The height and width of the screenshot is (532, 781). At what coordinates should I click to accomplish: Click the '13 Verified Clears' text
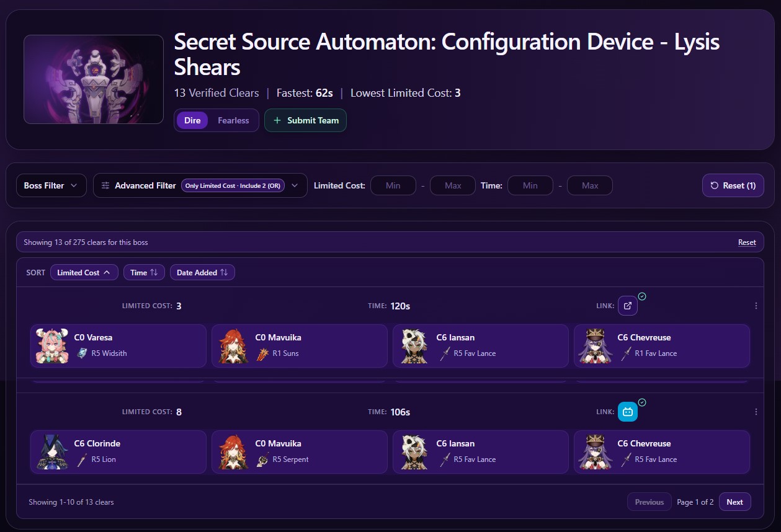[216, 93]
